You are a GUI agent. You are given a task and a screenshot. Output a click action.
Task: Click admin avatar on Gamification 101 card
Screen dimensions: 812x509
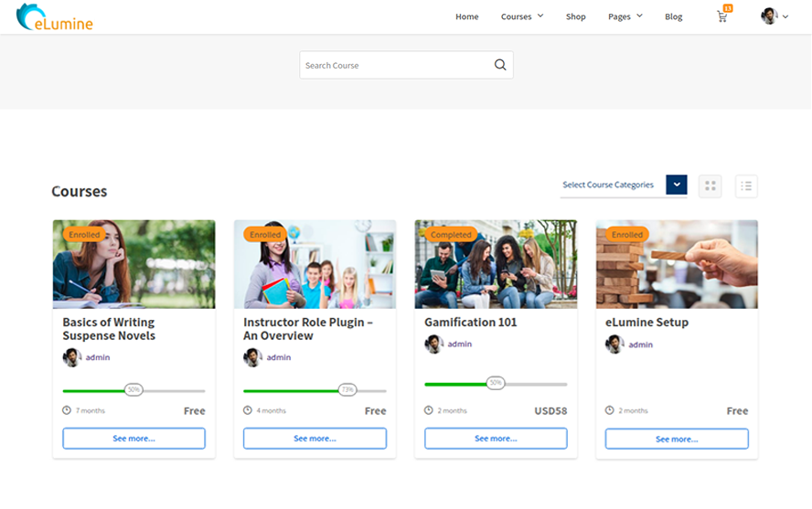point(433,344)
